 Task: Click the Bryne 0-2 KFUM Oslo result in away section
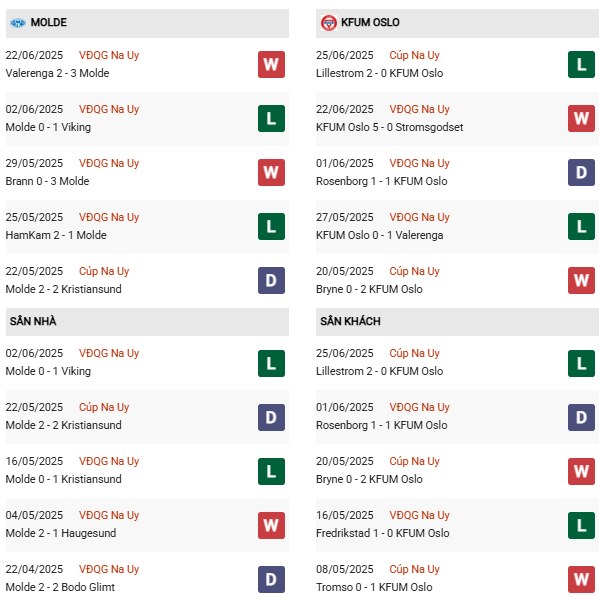[x=369, y=479]
